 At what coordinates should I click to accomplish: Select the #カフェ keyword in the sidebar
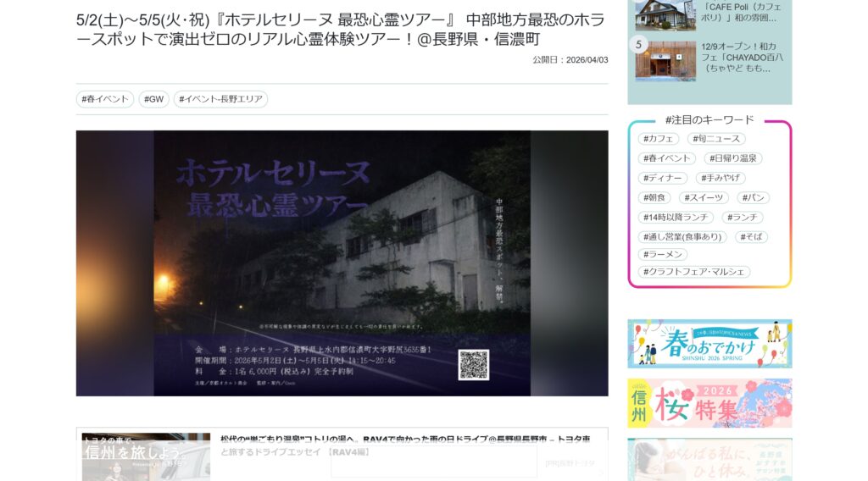[659, 139]
